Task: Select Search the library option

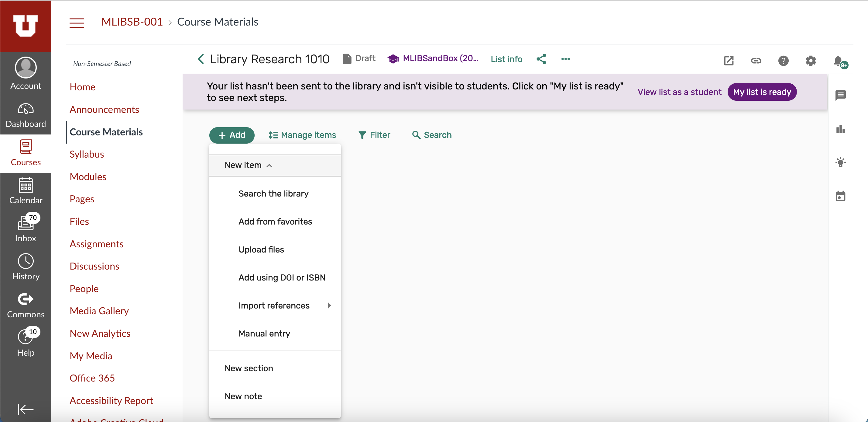Action: (273, 194)
